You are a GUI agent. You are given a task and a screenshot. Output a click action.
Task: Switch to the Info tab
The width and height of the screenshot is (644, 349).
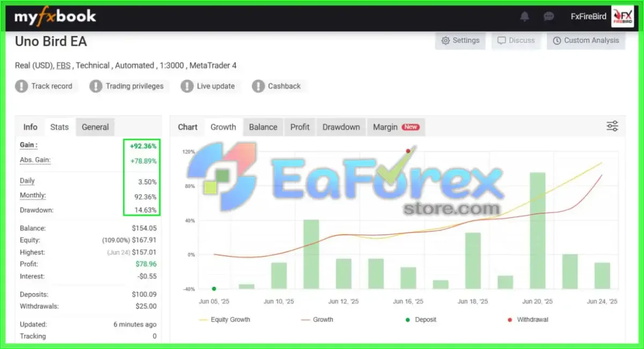[30, 127]
